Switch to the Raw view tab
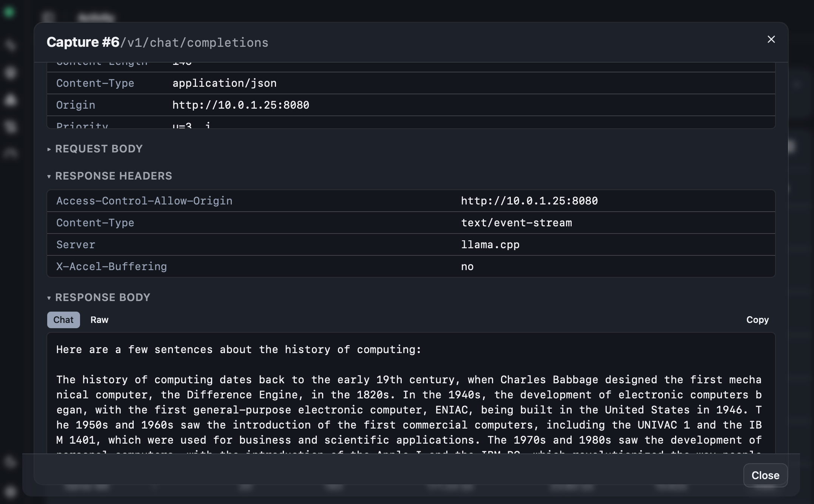The image size is (814, 504). click(x=99, y=320)
